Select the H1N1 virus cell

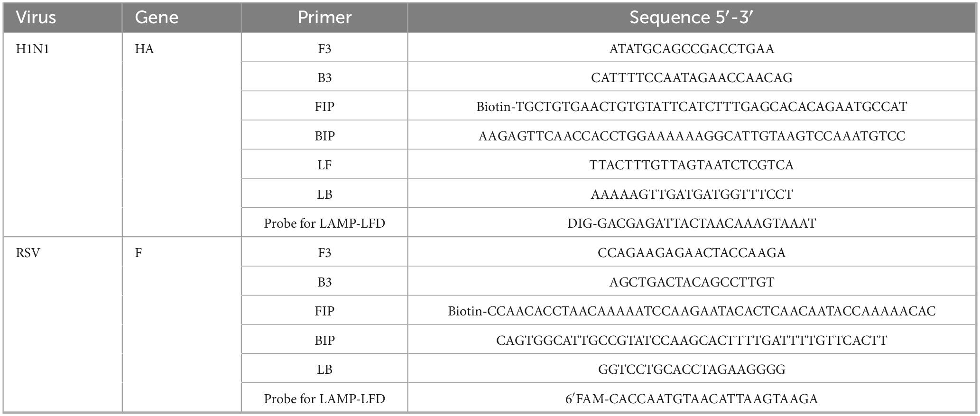tap(33, 49)
